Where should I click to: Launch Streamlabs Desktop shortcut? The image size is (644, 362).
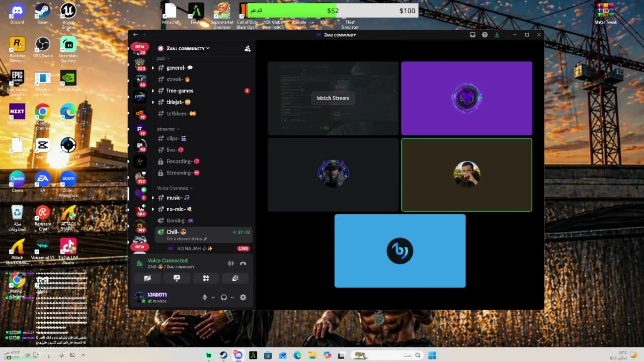(68, 50)
